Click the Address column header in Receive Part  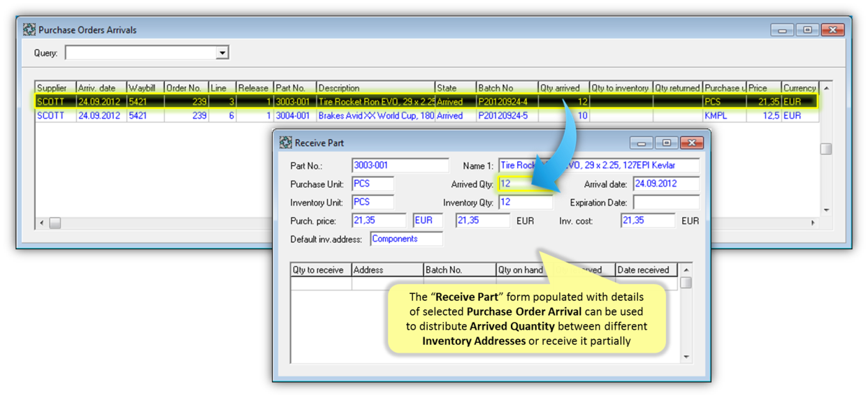pyautogui.click(x=387, y=270)
